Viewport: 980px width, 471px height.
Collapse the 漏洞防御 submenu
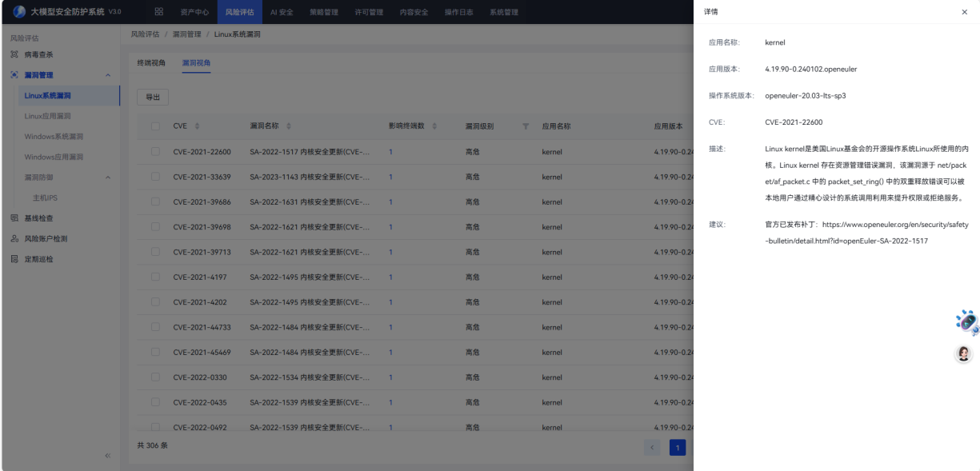point(108,177)
